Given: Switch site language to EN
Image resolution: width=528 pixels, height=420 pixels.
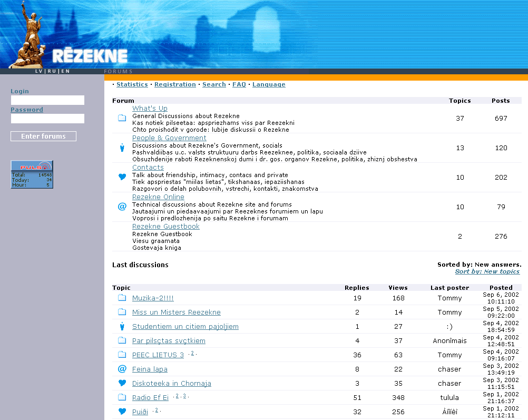Looking at the screenshot, I should coord(65,71).
